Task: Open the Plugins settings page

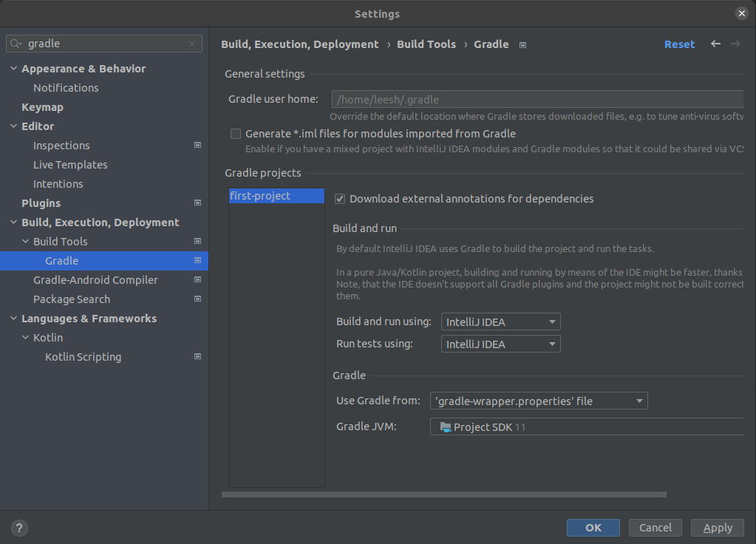Action: click(x=41, y=203)
